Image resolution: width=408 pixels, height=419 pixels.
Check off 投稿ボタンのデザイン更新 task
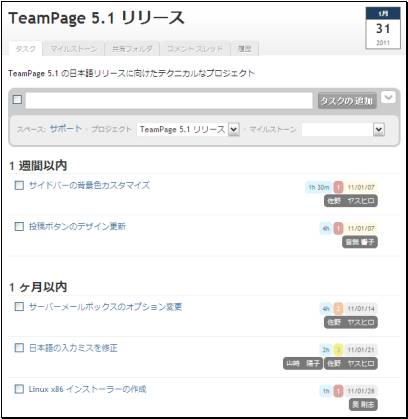click(x=19, y=227)
